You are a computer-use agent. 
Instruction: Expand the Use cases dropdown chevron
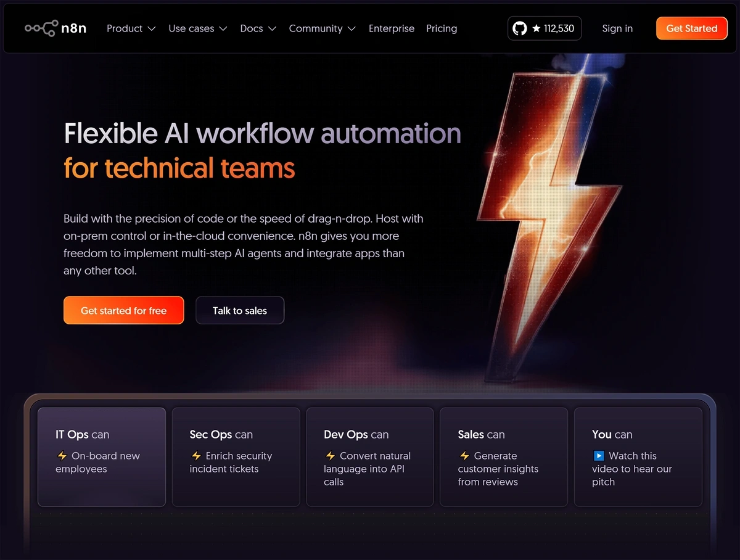click(x=223, y=29)
